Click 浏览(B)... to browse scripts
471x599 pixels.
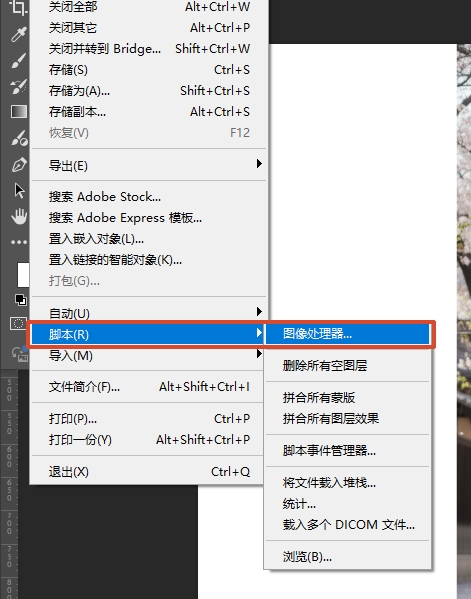click(348, 557)
